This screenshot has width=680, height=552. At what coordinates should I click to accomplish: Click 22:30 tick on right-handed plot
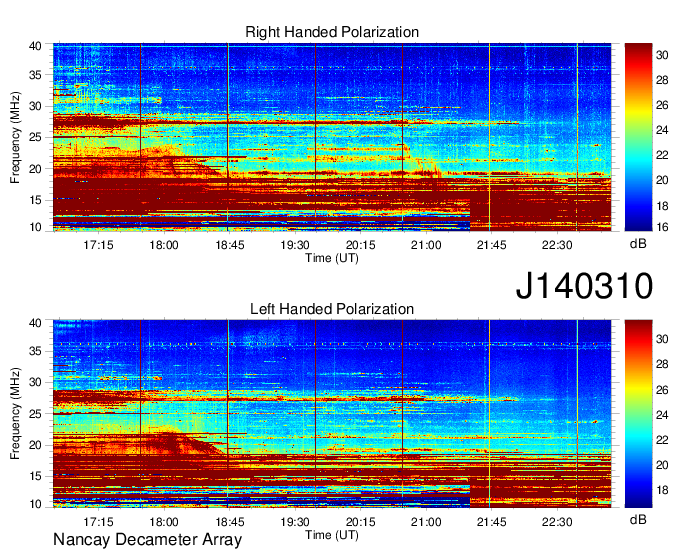(x=557, y=245)
